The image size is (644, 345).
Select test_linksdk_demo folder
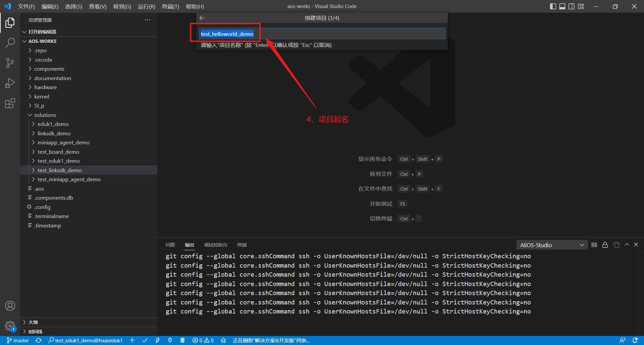pos(89,170)
